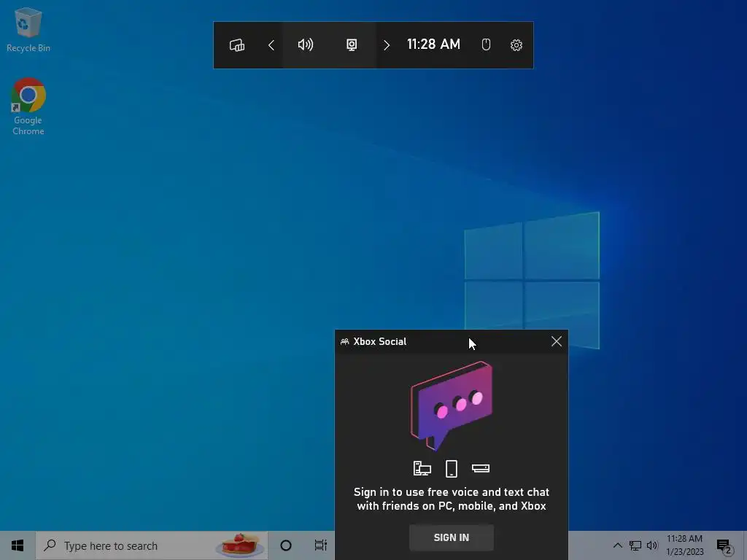Close the Xbox Social widget
This screenshot has height=560, width=747.
pyautogui.click(x=557, y=341)
